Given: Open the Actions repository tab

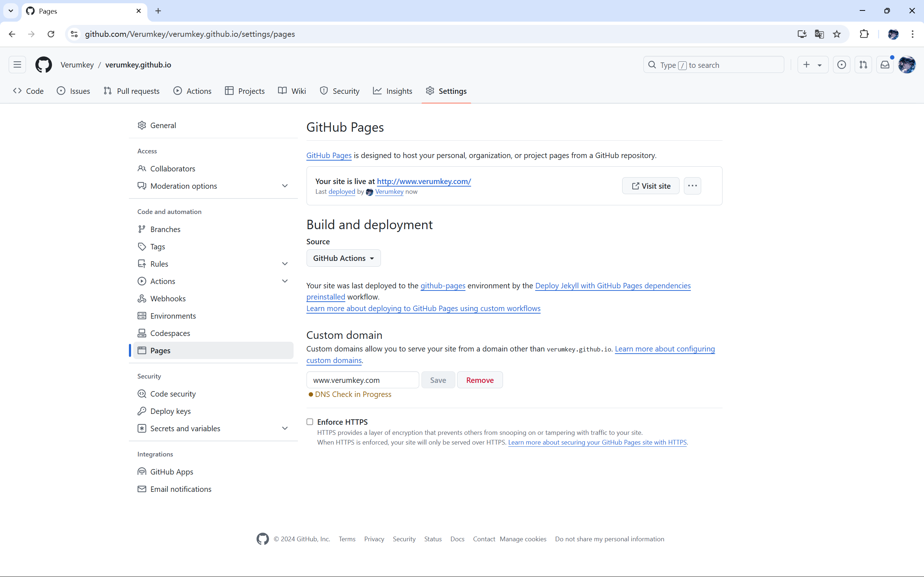Looking at the screenshot, I should pyautogui.click(x=192, y=91).
